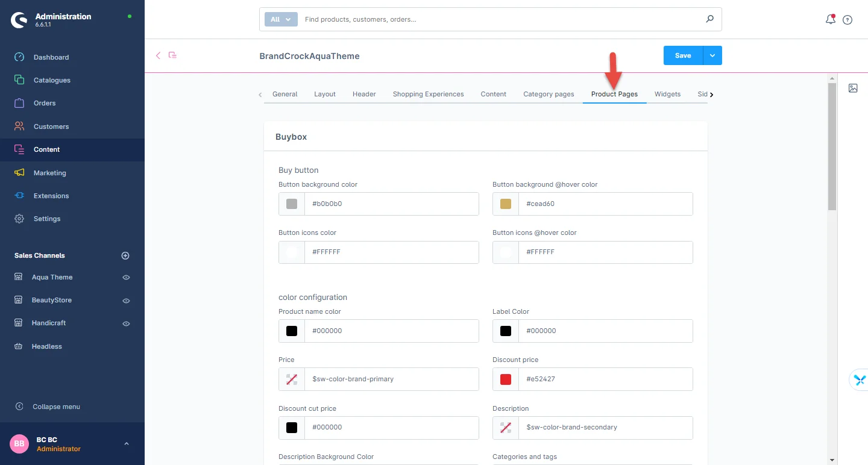Toggle the BeautyStore eye icon
The image size is (868, 465).
pos(126,301)
